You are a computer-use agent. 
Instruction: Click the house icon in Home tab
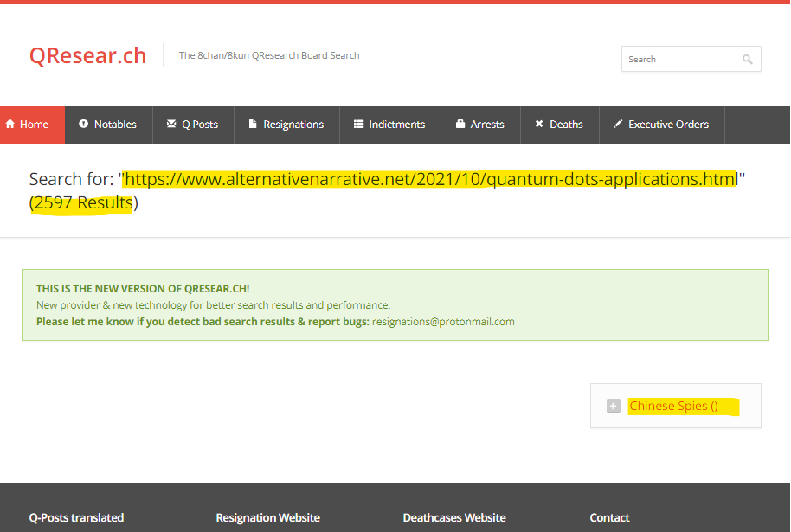10,124
